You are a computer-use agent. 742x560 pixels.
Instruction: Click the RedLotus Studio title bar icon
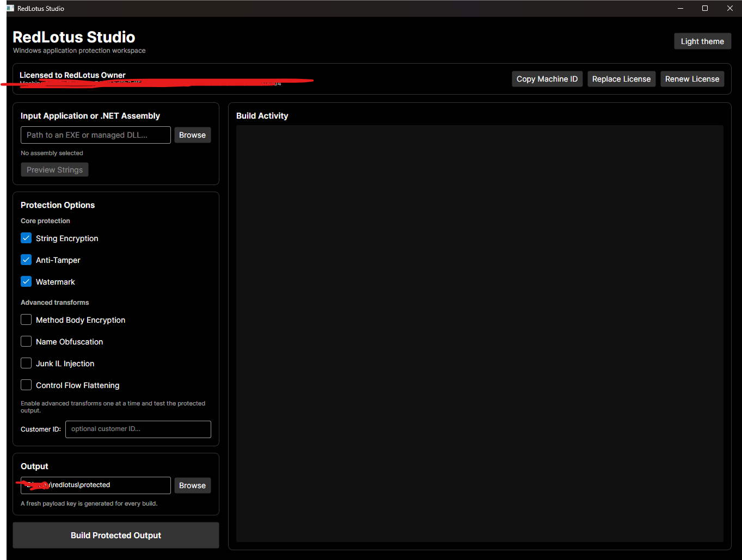tap(10, 8)
